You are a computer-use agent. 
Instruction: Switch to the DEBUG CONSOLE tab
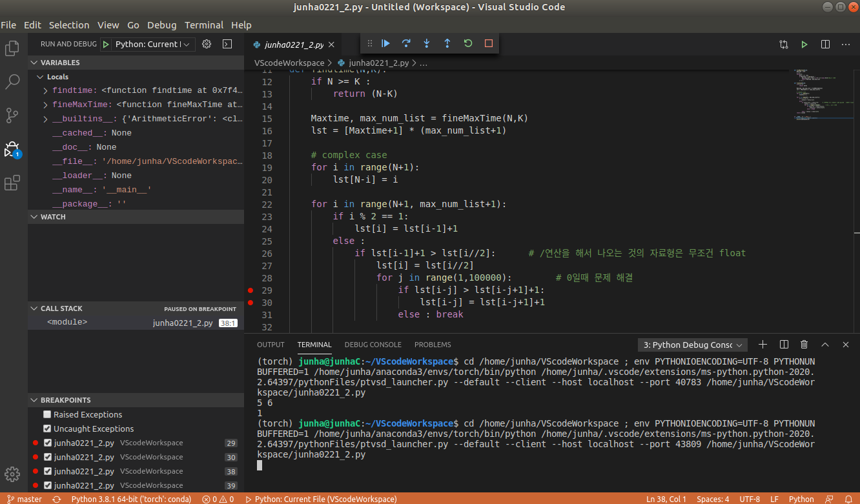pos(373,345)
